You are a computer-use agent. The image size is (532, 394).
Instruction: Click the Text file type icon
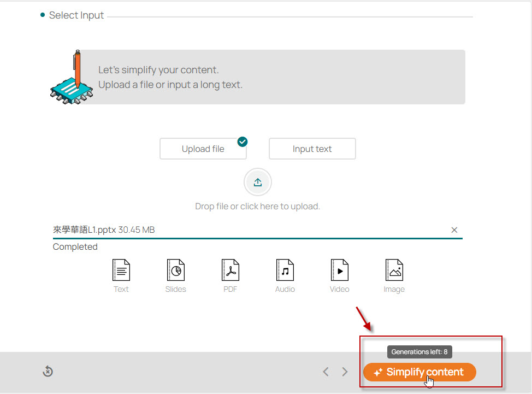pyautogui.click(x=121, y=270)
